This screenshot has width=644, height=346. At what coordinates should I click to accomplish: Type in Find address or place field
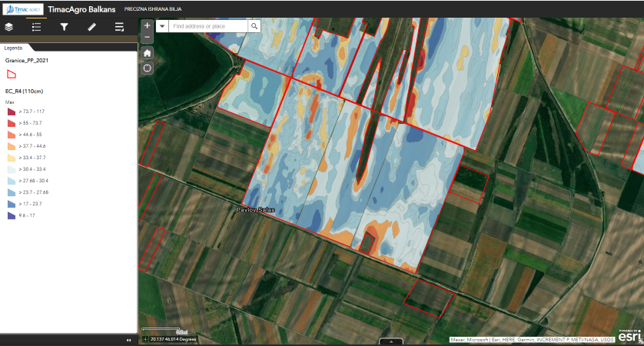[208, 26]
